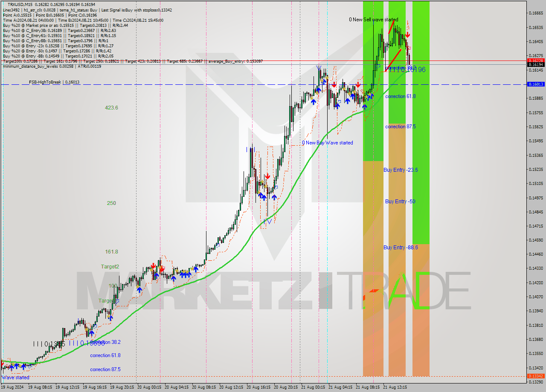
Task: Click the '19 Aug 16:15' time label
Action: (95, 387)
